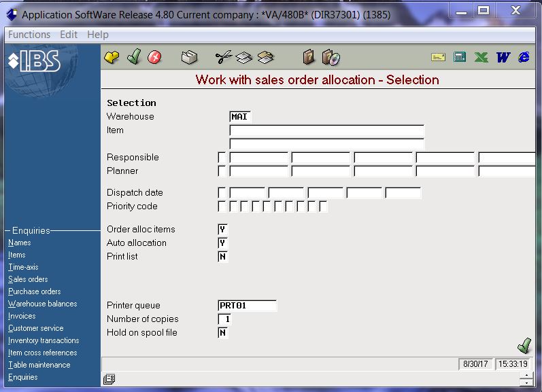Click the status bar window list icon

click(109, 379)
